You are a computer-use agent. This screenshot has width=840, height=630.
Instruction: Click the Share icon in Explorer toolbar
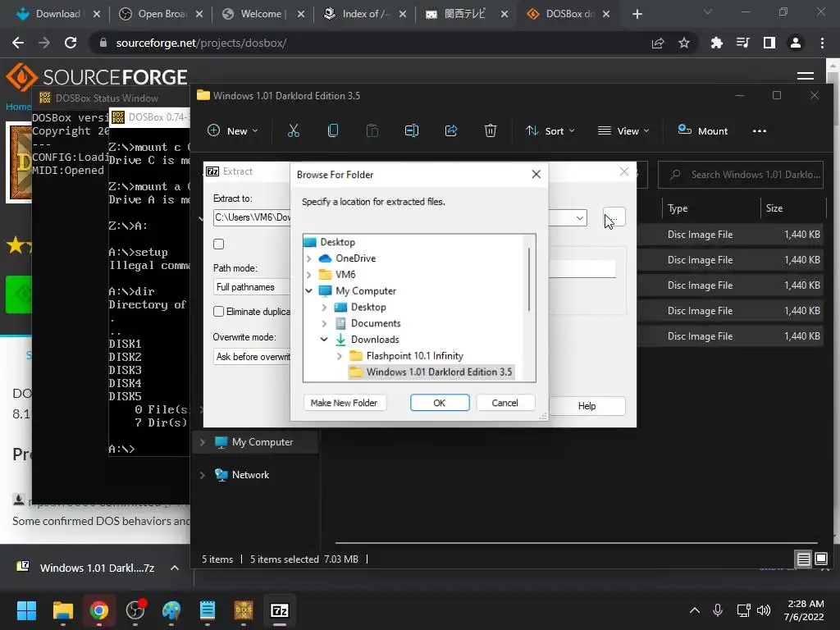pos(451,130)
